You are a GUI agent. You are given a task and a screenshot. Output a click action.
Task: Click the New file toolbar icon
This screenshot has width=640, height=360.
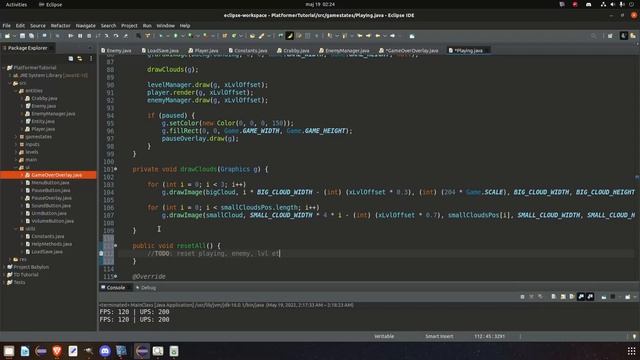[7, 36]
